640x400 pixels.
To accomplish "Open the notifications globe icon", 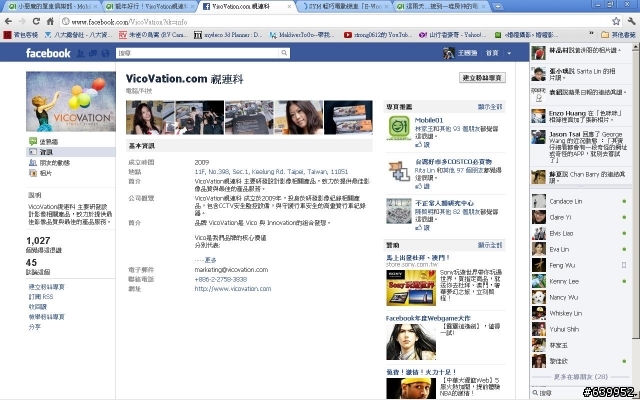I will click(105, 53).
